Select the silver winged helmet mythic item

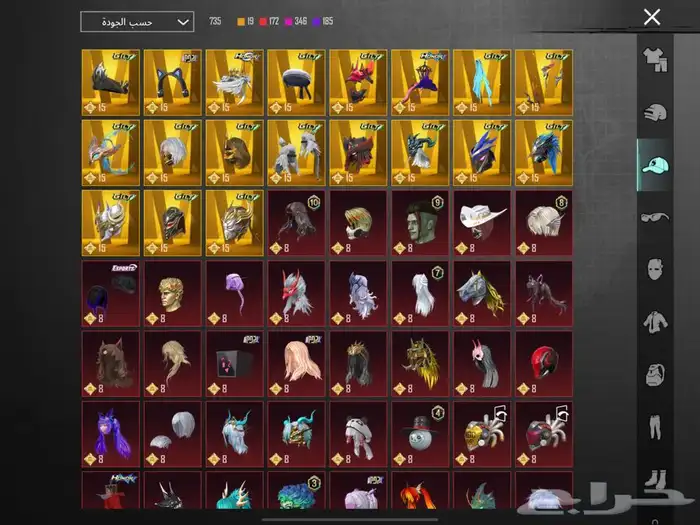click(111, 223)
